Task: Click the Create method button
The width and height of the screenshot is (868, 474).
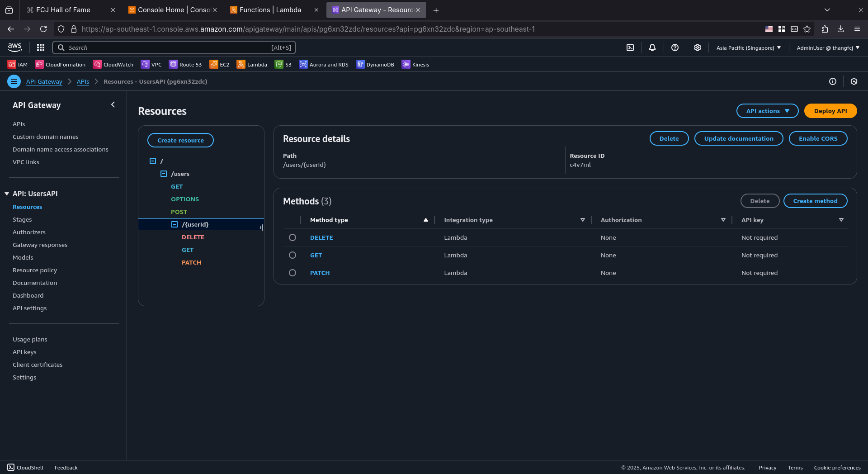Action: [x=815, y=201]
